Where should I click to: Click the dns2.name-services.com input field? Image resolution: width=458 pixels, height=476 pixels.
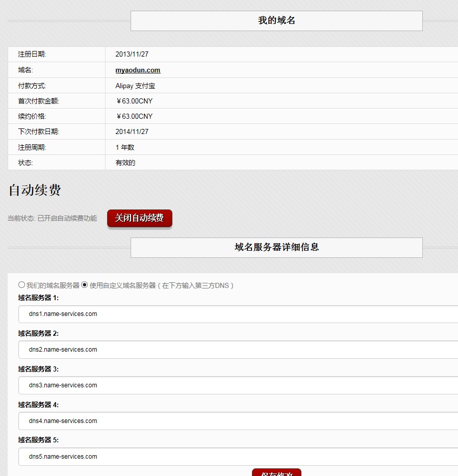pos(238,350)
